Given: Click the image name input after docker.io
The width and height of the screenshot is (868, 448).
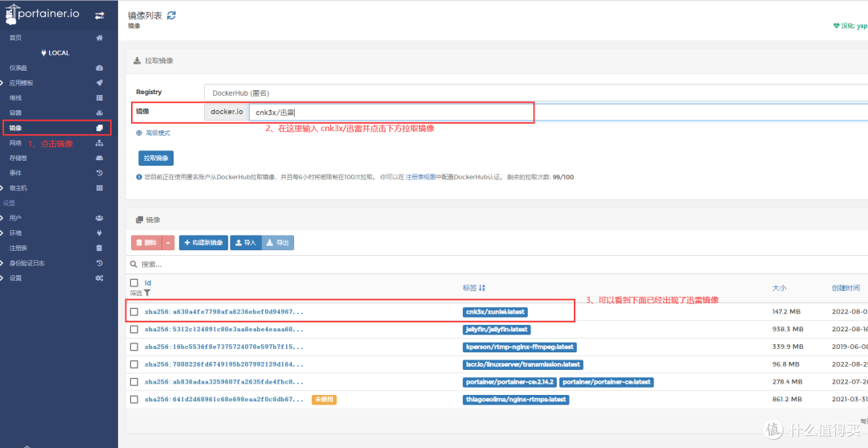Looking at the screenshot, I should (559, 113).
